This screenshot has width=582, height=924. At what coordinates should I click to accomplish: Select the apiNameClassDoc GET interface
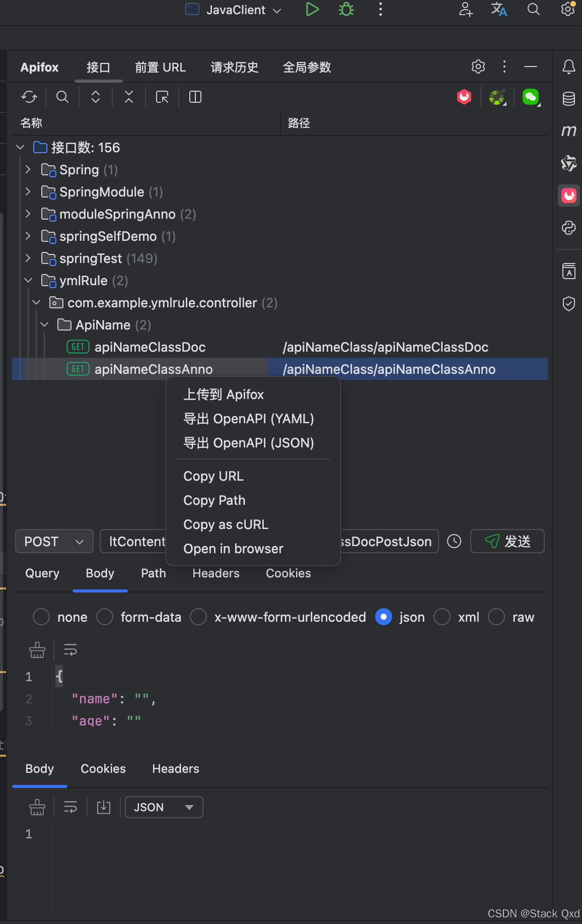[150, 347]
